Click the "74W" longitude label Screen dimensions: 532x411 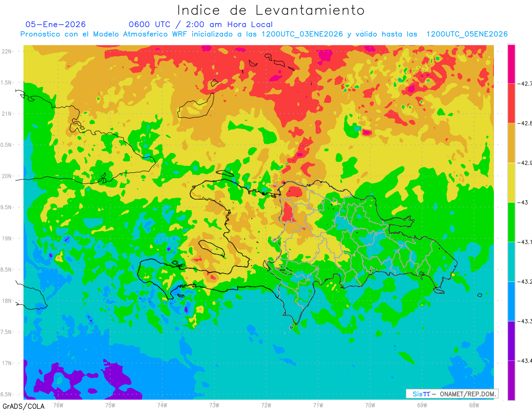162,405
